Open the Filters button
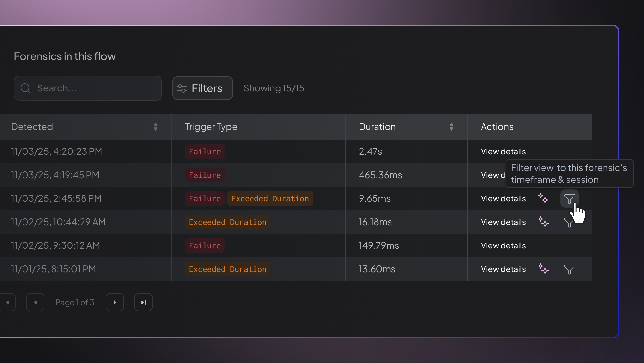The image size is (644, 363). click(x=202, y=88)
